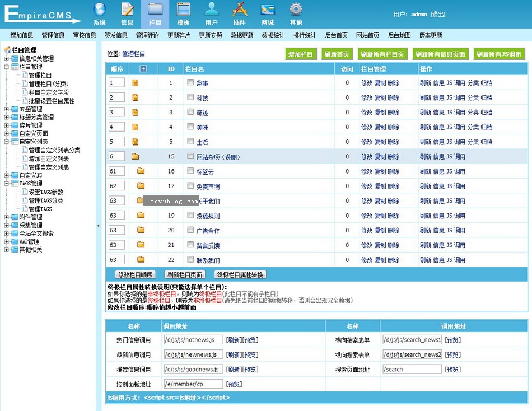Open the 信息 notepad icon in the top bar

[127, 10]
